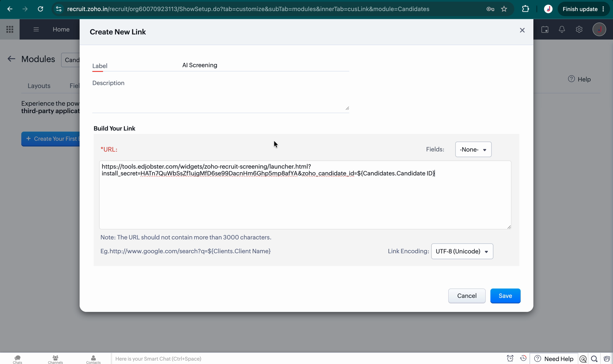613x364 pixels.
Task: Open the Home tab
Action: (x=61, y=29)
